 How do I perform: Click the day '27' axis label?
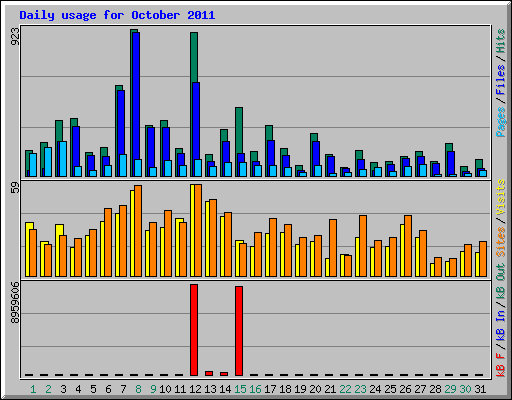click(420, 389)
